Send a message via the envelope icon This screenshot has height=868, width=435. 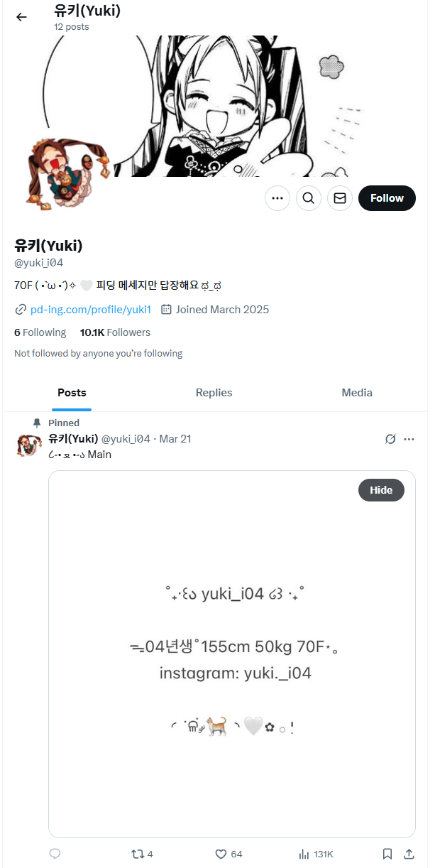[x=340, y=198]
